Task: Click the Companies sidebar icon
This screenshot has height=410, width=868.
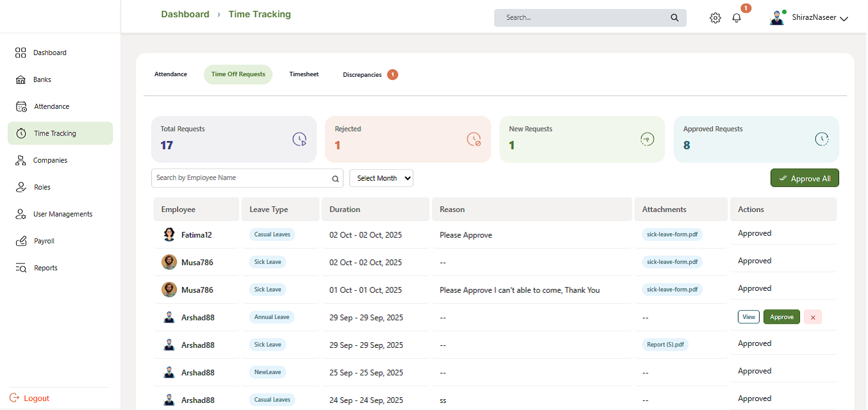Action: pyautogui.click(x=21, y=160)
